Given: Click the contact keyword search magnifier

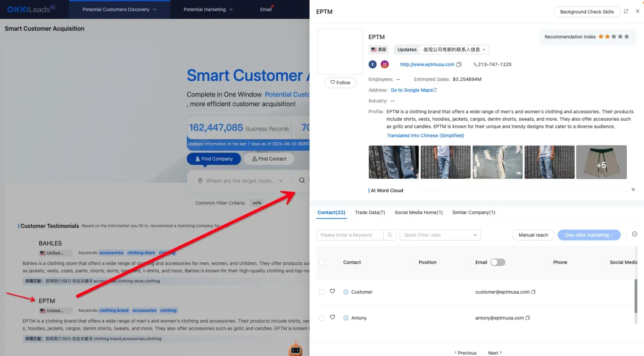Looking at the screenshot, I should click(x=390, y=235).
